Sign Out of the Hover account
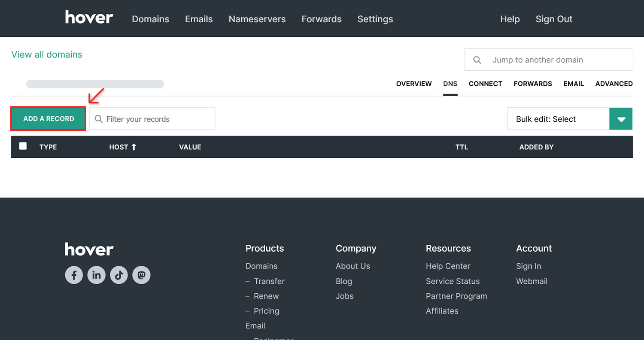644x340 pixels. tap(554, 19)
